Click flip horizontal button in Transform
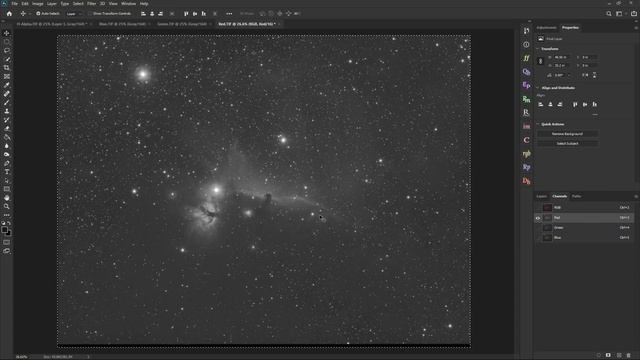This screenshot has height=360, width=640. (585, 75)
